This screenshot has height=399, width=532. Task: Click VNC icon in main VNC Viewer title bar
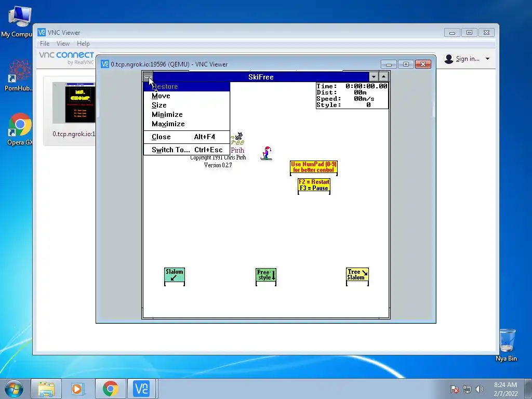[42, 33]
